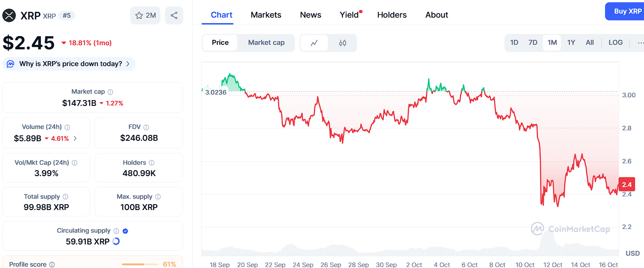This screenshot has width=644, height=268.
Task: Expand the Volume (24h) details chevron
Action: [x=75, y=139]
